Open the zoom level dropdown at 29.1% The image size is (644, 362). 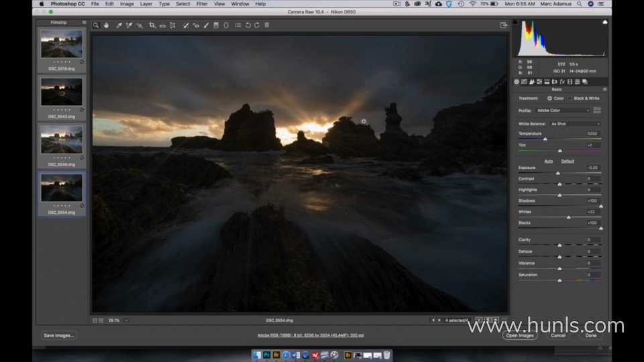click(125, 320)
